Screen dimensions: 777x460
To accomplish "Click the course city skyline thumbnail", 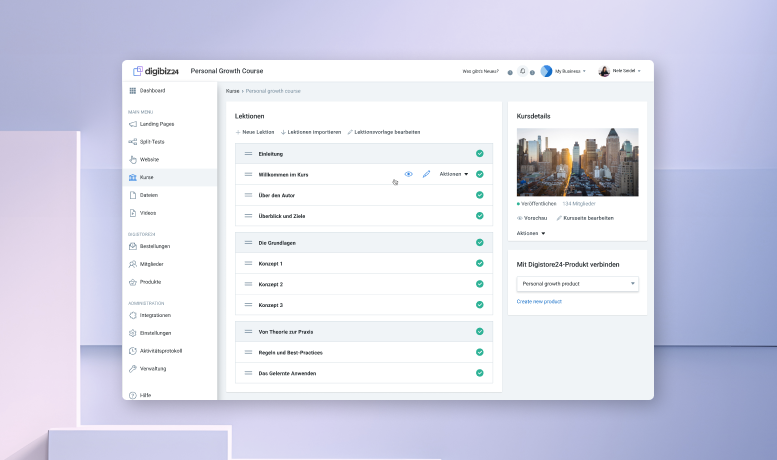I will [x=577, y=161].
